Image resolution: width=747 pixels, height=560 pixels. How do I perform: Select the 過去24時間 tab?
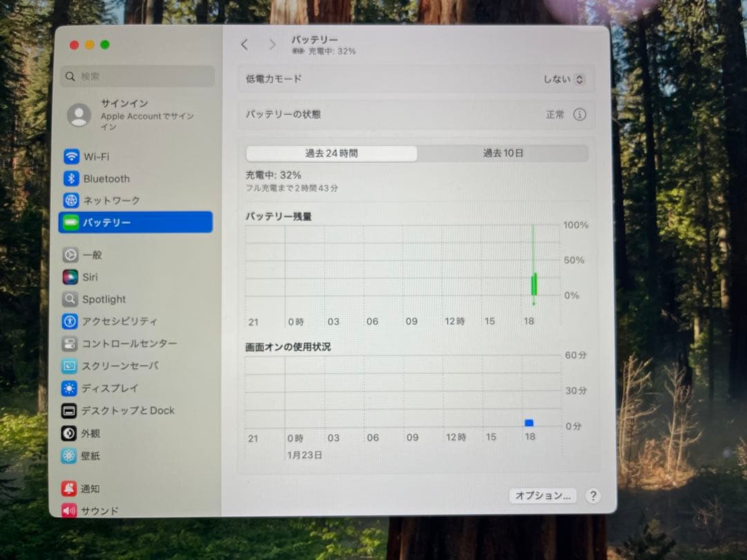(331, 153)
